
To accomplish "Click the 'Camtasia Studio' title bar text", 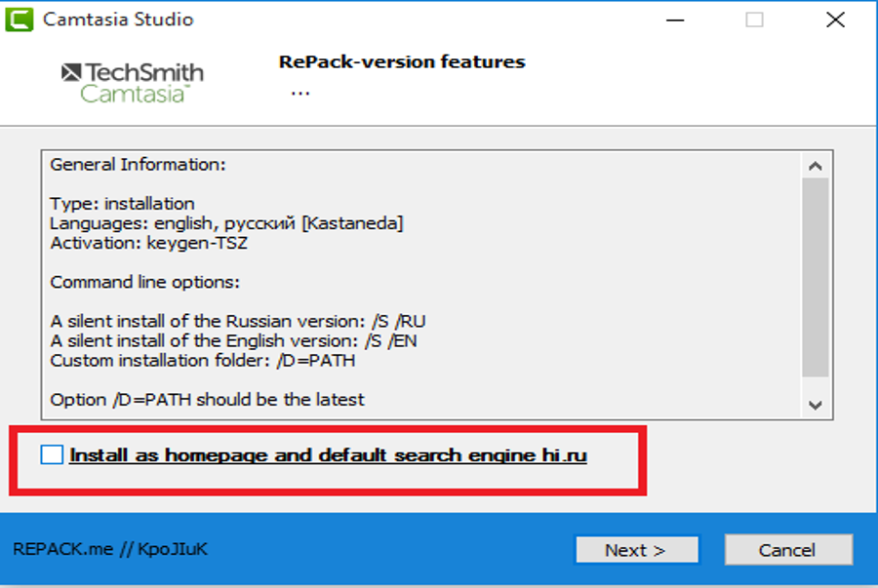I will [118, 20].
